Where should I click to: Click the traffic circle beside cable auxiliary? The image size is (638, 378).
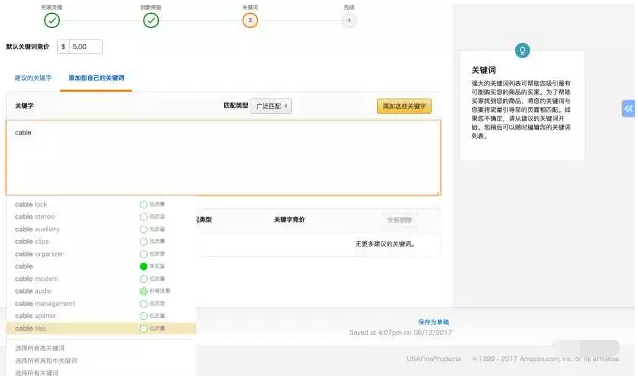(144, 229)
